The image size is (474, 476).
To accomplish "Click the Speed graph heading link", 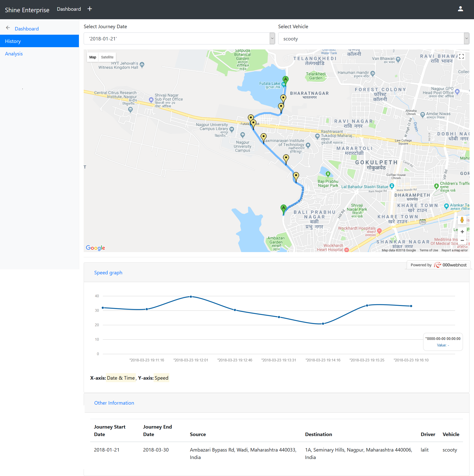I will pyautogui.click(x=108, y=273).
